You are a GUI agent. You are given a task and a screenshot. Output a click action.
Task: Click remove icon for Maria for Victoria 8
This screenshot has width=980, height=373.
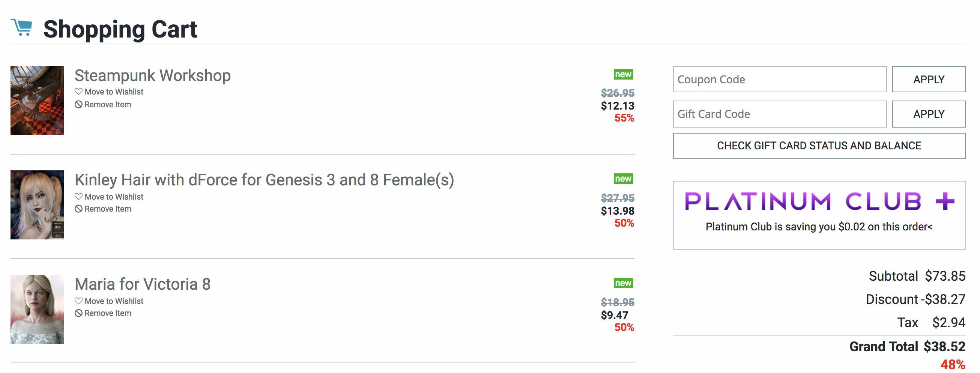point(78,313)
